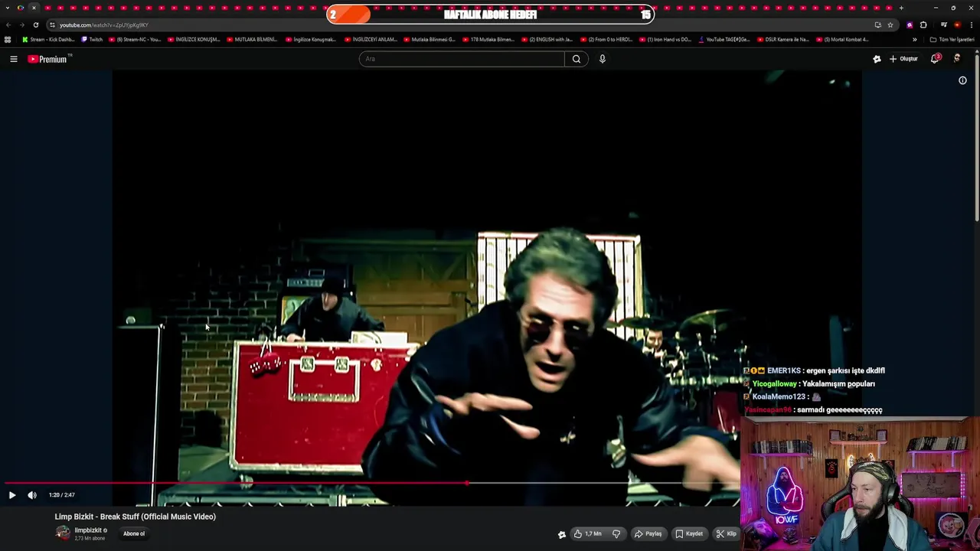Expand the hidden bookmarks chevron

[914, 40]
